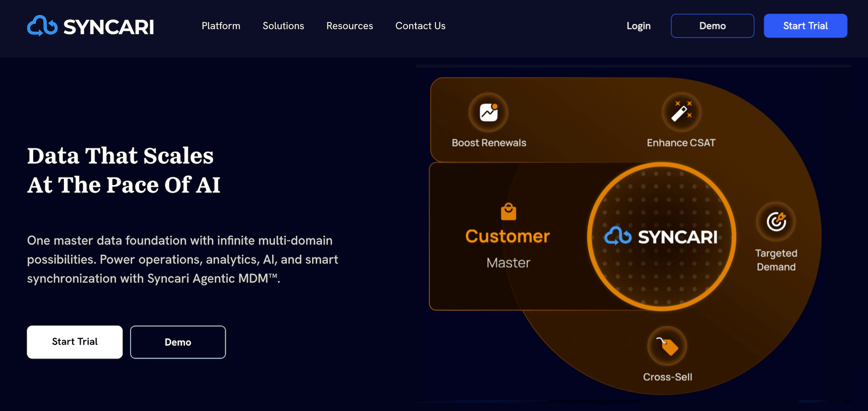The width and height of the screenshot is (868, 411).
Task: Click the blue Start Trial button in header
Action: (806, 25)
